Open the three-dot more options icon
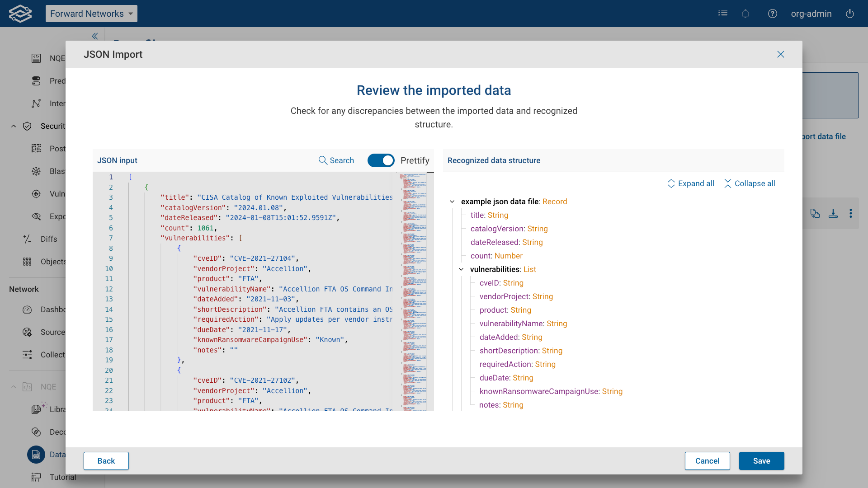Image resolution: width=868 pixels, height=488 pixels. click(852, 213)
